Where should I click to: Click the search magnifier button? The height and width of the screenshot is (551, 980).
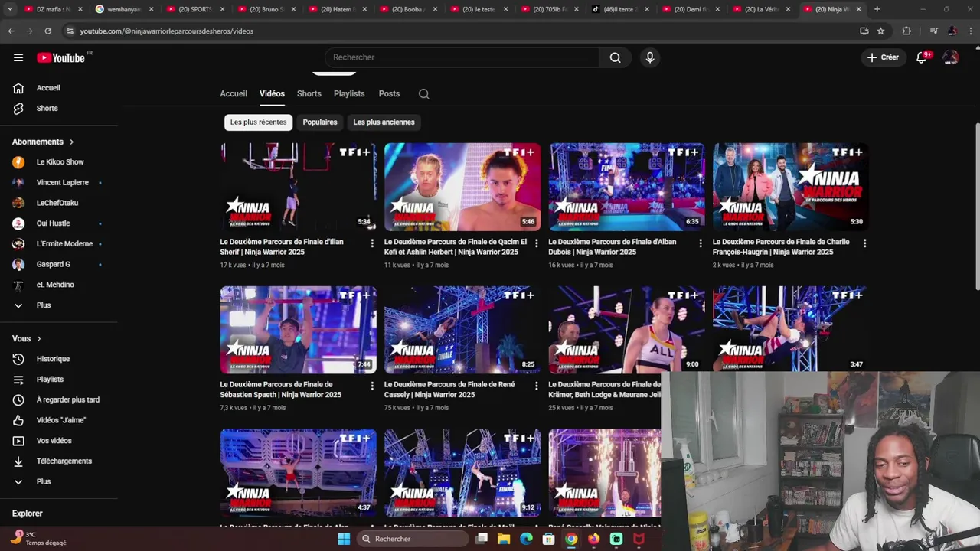(615, 57)
